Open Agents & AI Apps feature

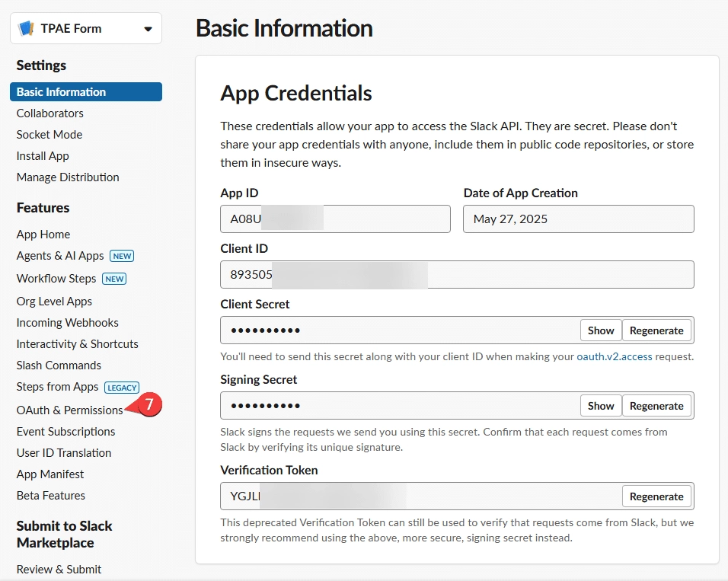(x=60, y=256)
